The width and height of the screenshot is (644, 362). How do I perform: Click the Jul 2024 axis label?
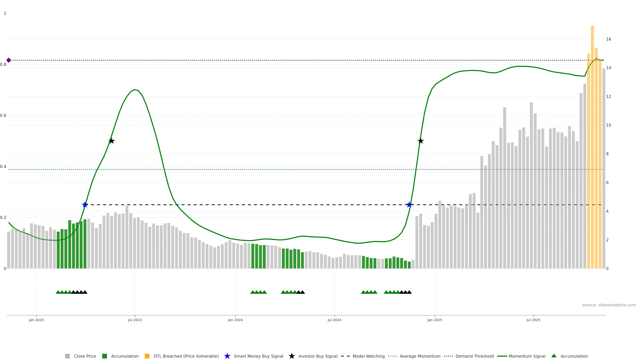pyautogui.click(x=334, y=320)
